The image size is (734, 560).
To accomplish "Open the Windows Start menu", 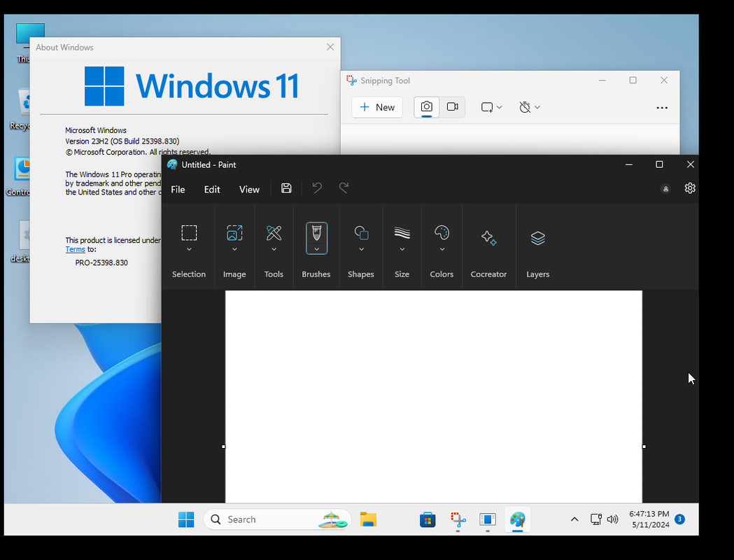I will (x=186, y=519).
